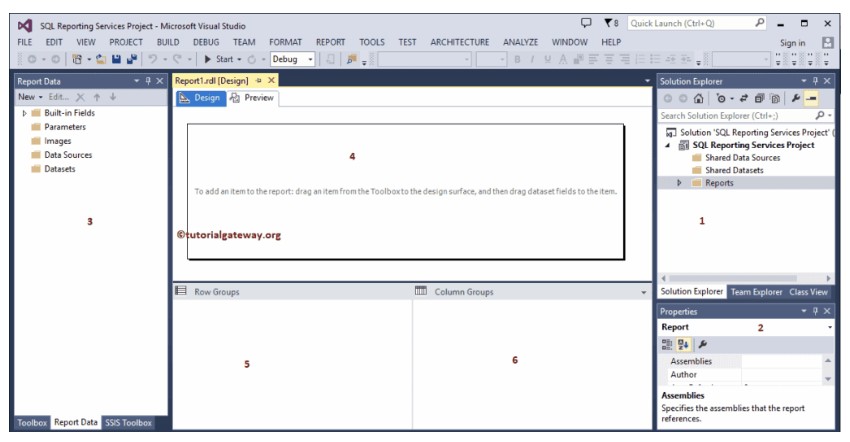Open the FILE menu
850x442 pixels.
coord(25,42)
